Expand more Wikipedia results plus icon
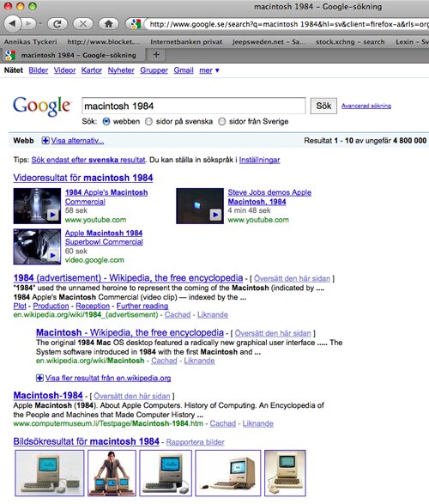429x504 pixels. [39, 378]
